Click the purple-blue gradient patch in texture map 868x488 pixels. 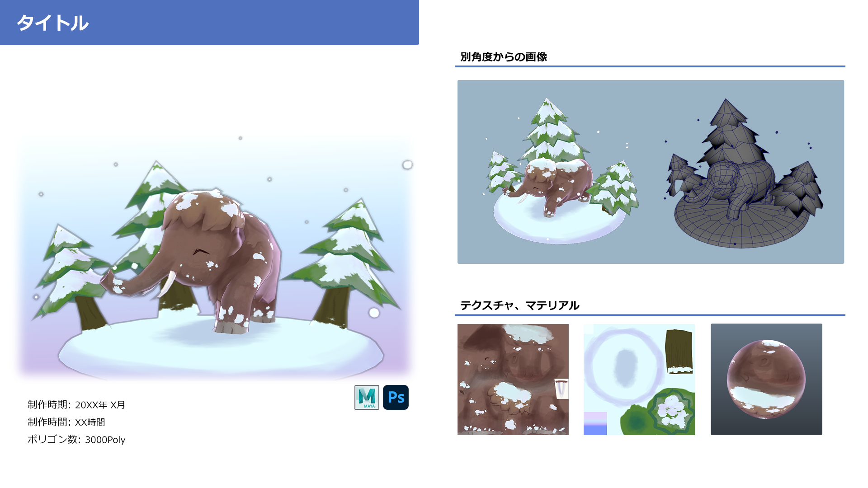click(595, 423)
